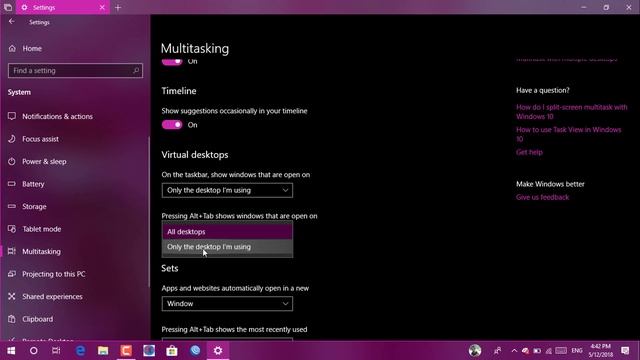Expand taskbar show windows dropdown
The width and height of the screenshot is (640, 360).
click(x=227, y=190)
